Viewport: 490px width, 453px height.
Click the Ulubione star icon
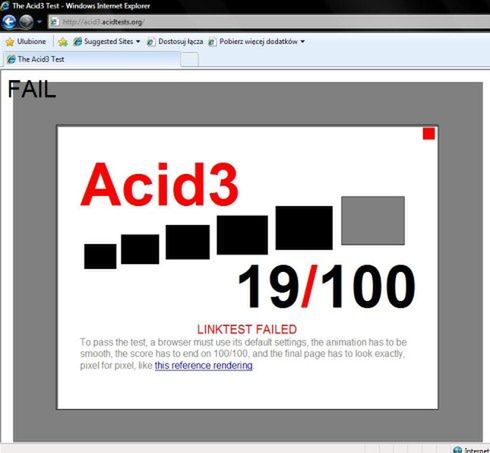click(x=10, y=42)
